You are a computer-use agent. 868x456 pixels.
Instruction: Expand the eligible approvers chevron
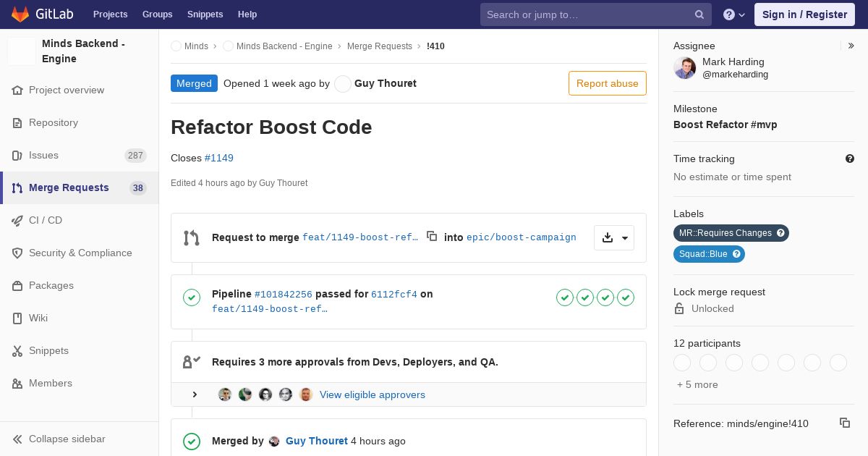click(x=195, y=394)
